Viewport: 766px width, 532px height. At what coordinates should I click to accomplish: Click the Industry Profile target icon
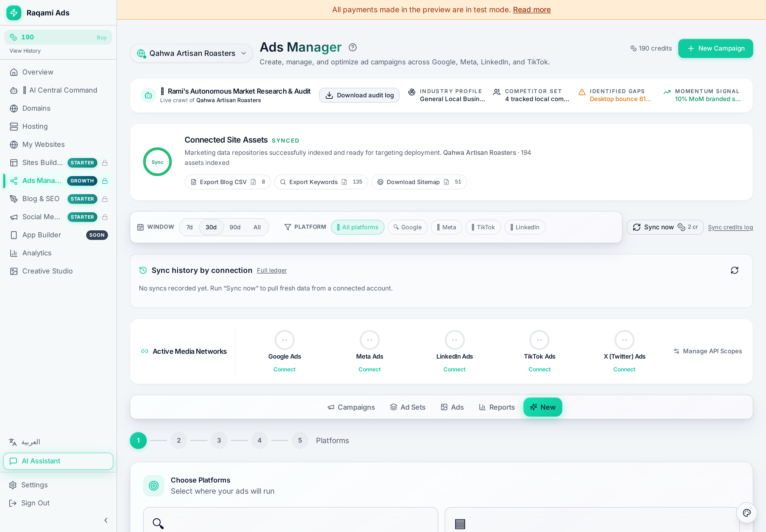click(x=412, y=92)
